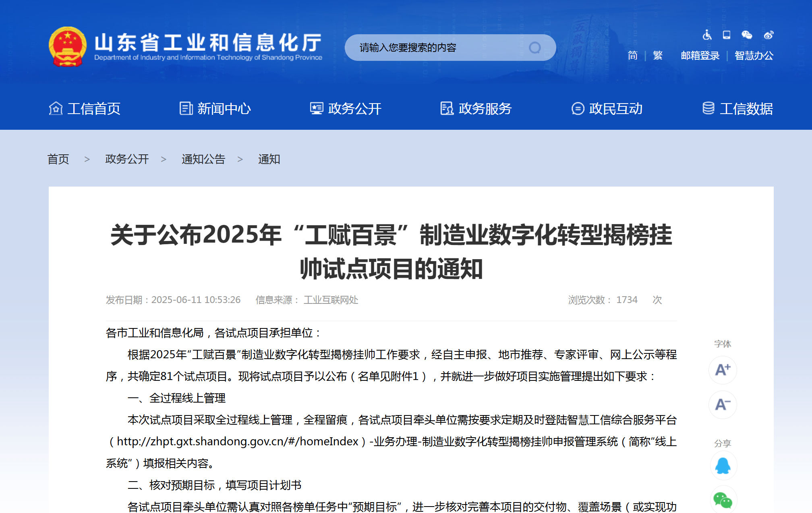This screenshot has height=513, width=812.
Task: Click the database icon beside 工信数据
Action: click(x=708, y=108)
